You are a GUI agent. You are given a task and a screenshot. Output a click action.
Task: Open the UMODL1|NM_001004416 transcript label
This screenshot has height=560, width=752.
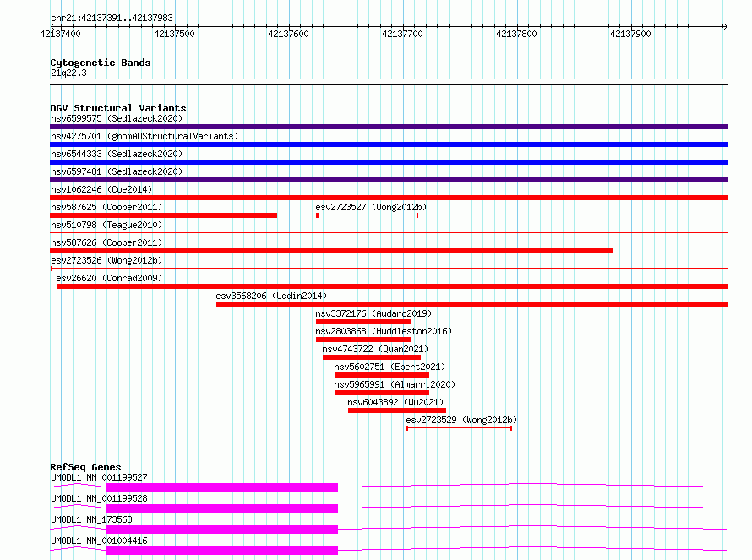99,541
